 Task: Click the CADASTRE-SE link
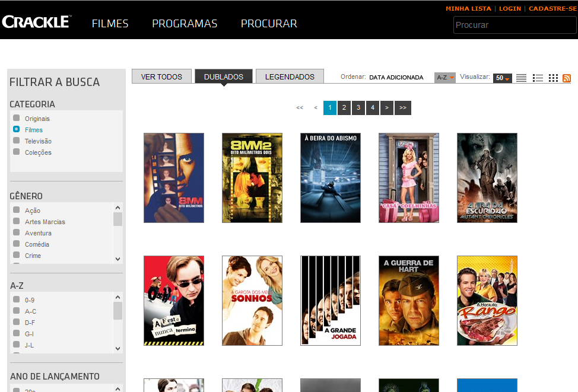pyautogui.click(x=552, y=8)
